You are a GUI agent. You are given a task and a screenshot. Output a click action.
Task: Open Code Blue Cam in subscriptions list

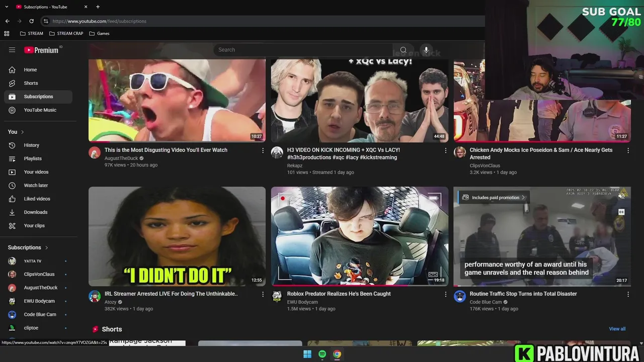(x=38, y=315)
